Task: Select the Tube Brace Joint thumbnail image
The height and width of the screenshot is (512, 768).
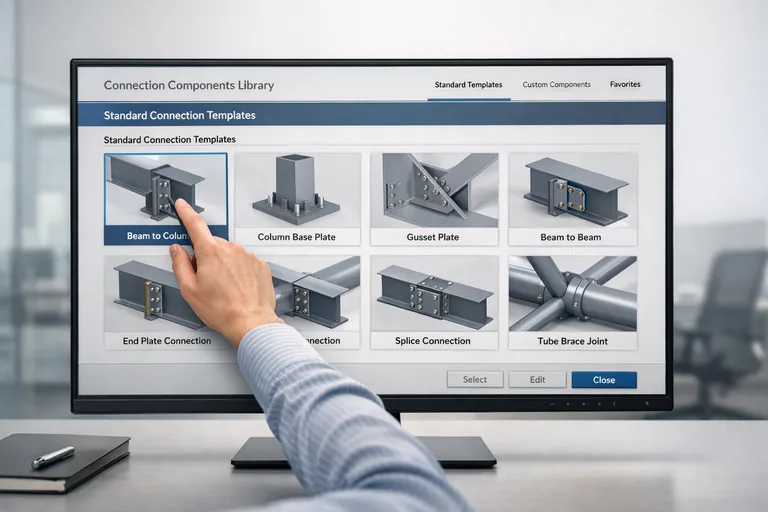Action: click(571, 292)
